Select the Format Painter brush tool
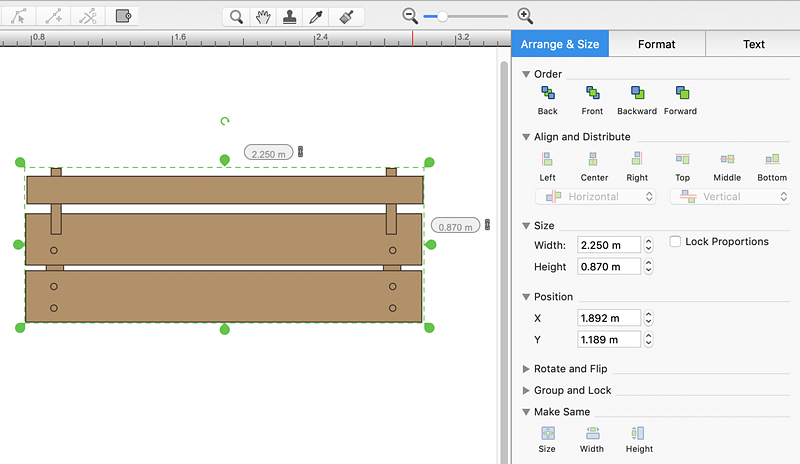800x464 pixels. click(346, 17)
